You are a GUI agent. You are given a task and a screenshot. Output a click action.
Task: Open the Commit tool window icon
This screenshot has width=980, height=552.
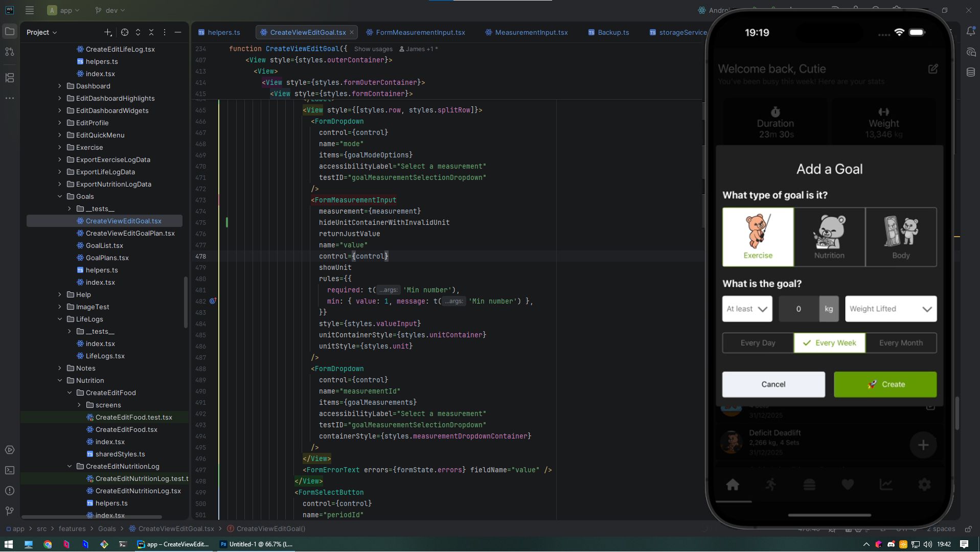coord(10,52)
